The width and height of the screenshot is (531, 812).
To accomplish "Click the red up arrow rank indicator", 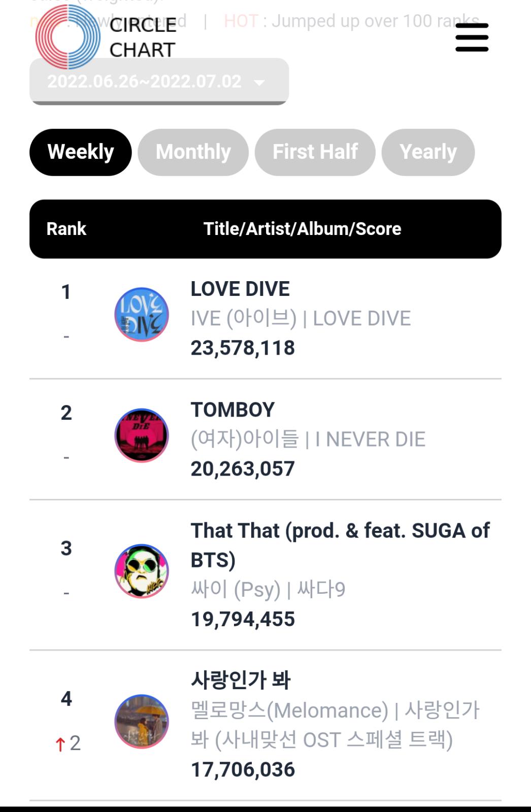I will tap(60, 744).
